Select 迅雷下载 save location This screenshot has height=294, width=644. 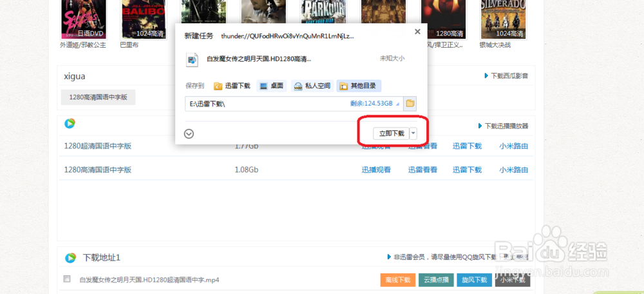coord(232,86)
